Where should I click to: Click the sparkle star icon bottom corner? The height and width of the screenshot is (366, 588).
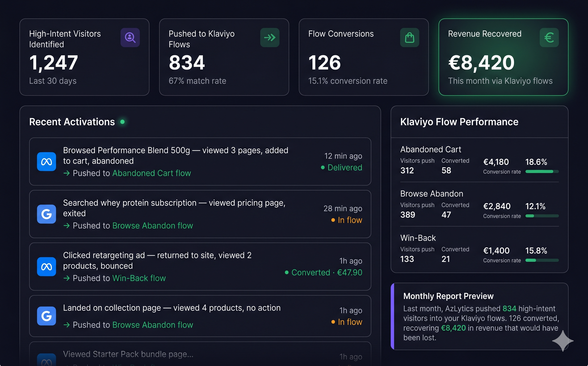tap(563, 341)
